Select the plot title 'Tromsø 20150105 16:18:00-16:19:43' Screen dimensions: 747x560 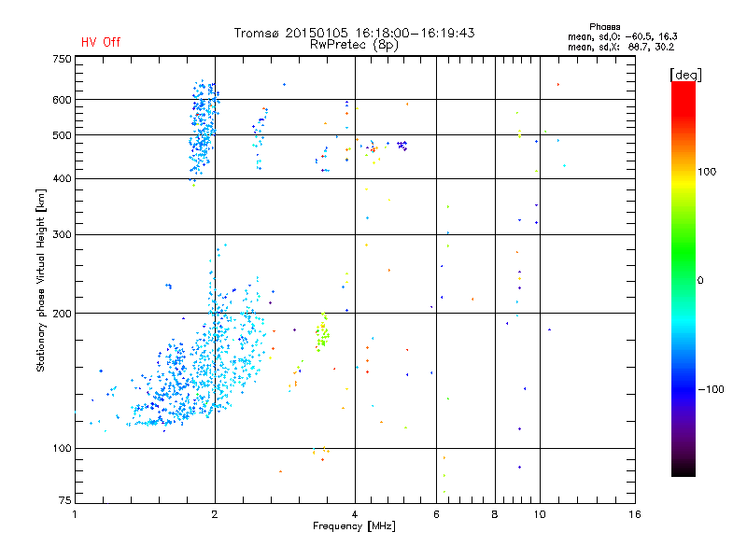click(x=354, y=33)
